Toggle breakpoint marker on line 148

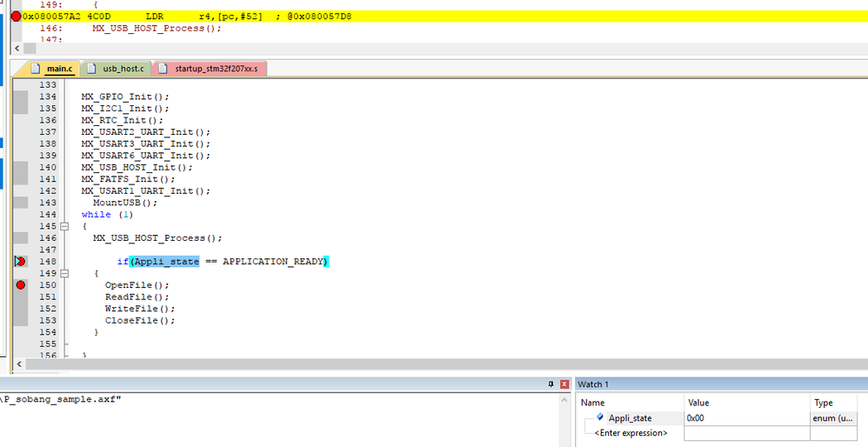(x=21, y=261)
